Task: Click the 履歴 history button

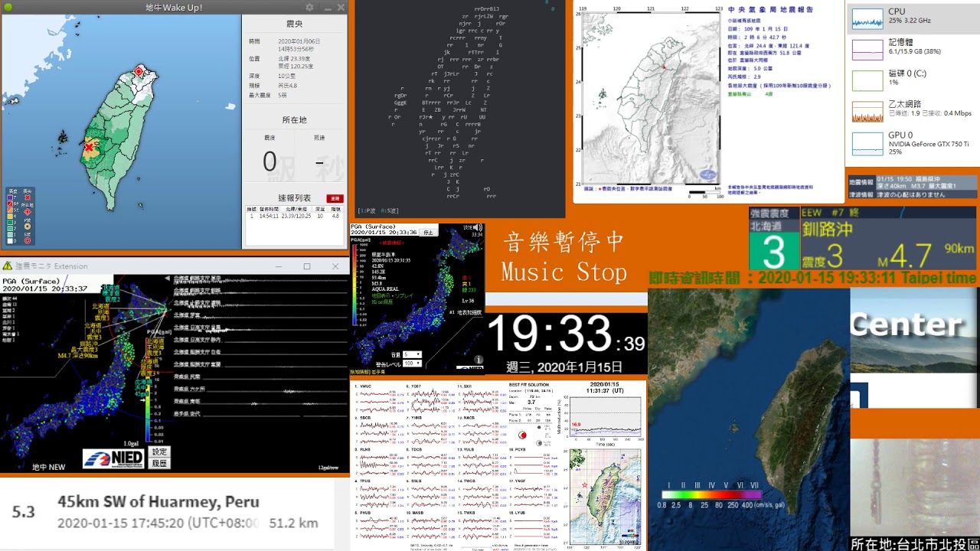Action: point(159,463)
